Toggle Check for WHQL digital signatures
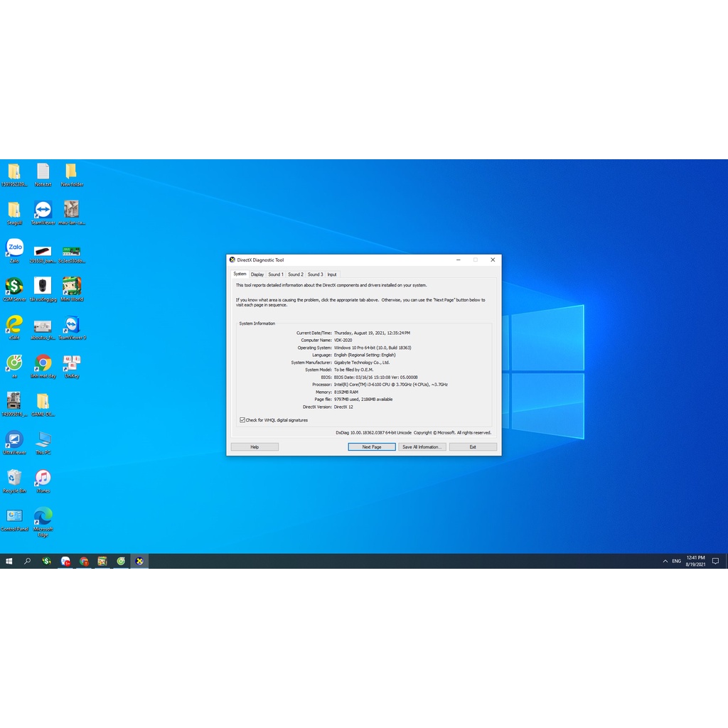This screenshot has height=728, width=728. pyautogui.click(x=242, y=420)
